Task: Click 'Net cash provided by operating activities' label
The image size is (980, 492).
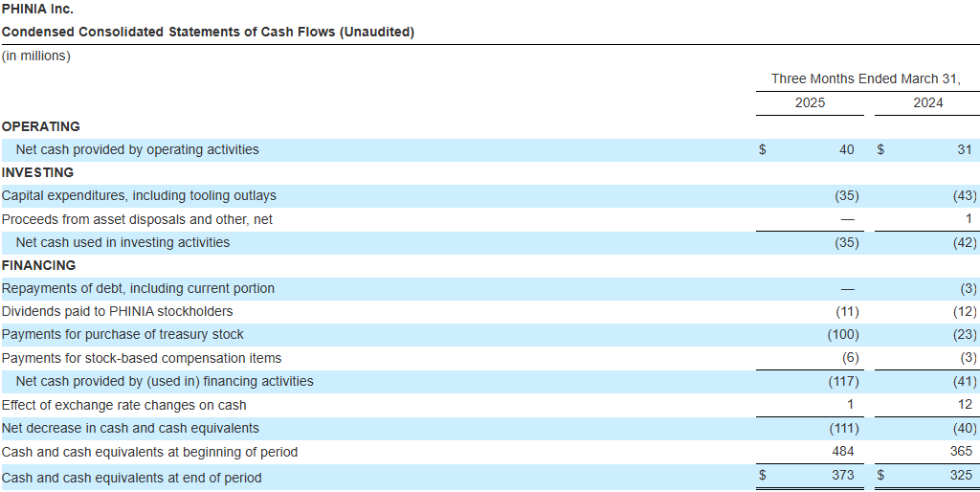Action: [137, 150]
